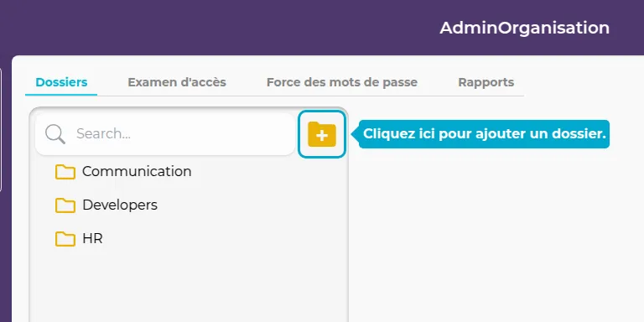The height and width of the screenshot is (322, 644).
Task: Open the Examen d'accès tab
Action: pos(177,82)
